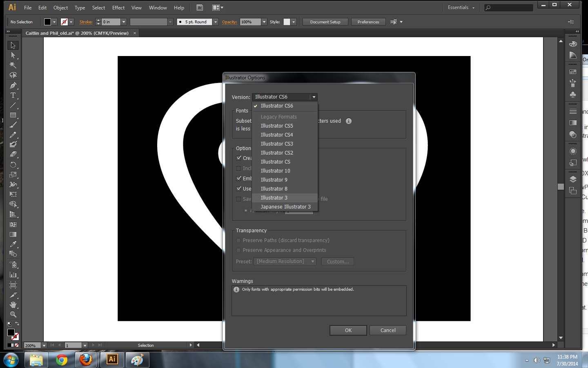Select the Hand tool

[x=13, y=305]
